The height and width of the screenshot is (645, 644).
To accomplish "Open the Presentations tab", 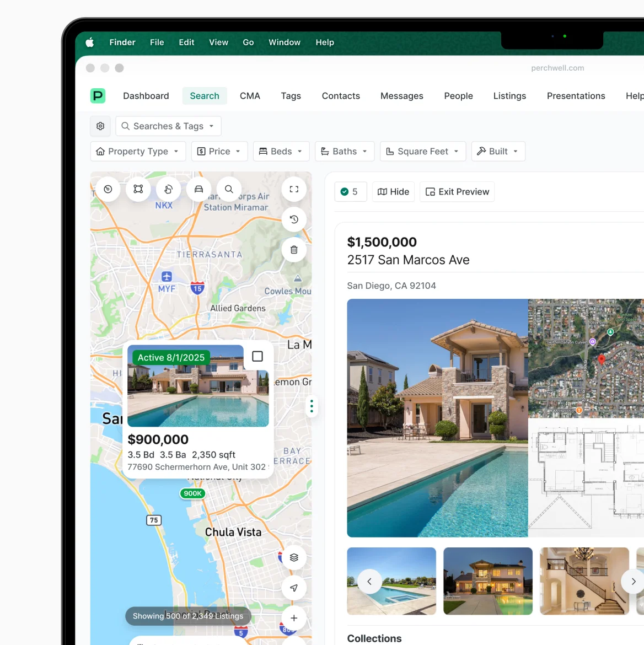I will tap(576, 96).
